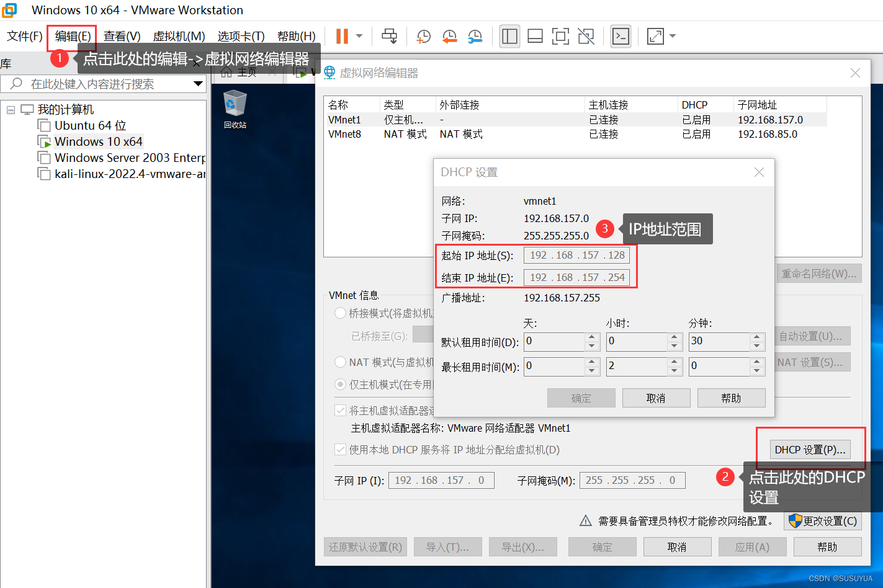This screenshot has width=883, height=588.
Task: Click the Unity mode toolbar icon
Action: [586, 36]
